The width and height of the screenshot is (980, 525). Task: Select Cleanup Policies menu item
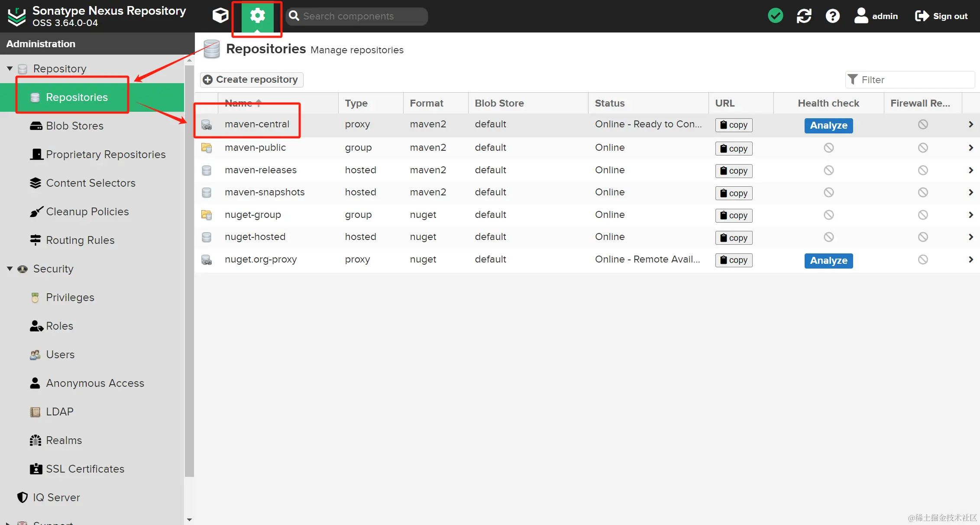pos(87,211)
